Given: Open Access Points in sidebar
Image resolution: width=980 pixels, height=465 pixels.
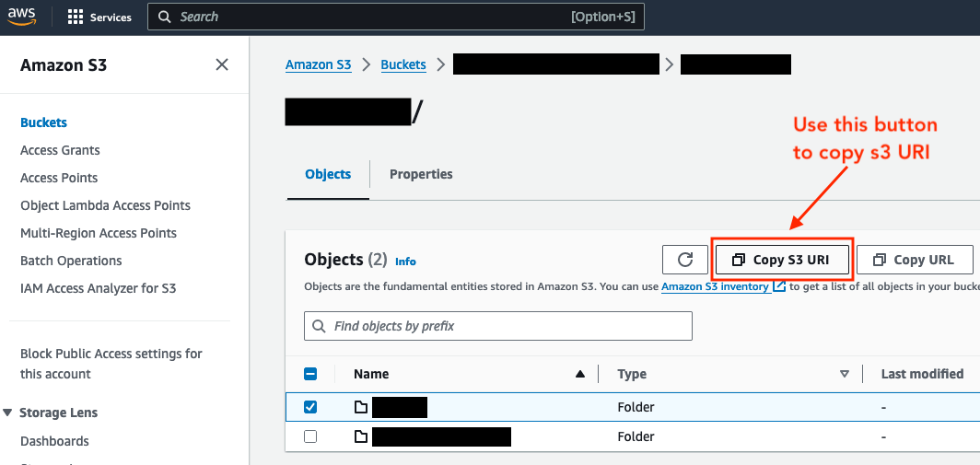Looking at the screenshot, I should coord(59,178).
